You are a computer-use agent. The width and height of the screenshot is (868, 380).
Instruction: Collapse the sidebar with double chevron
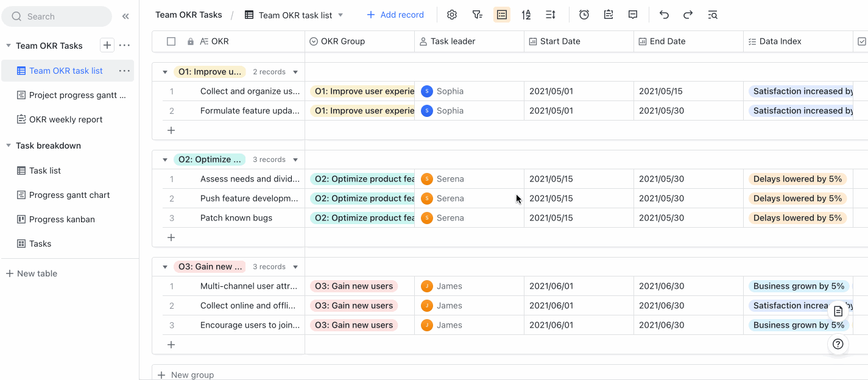click(125, 16)
